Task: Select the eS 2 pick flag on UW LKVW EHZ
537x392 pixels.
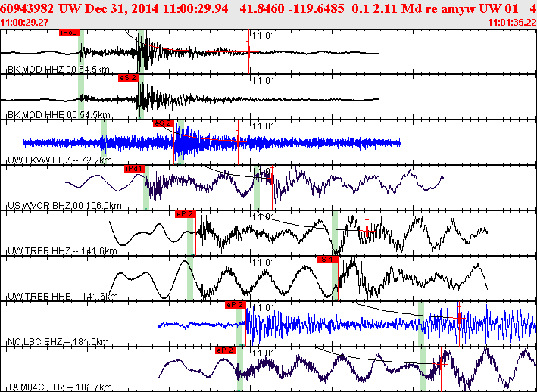Action: [164, 123]
